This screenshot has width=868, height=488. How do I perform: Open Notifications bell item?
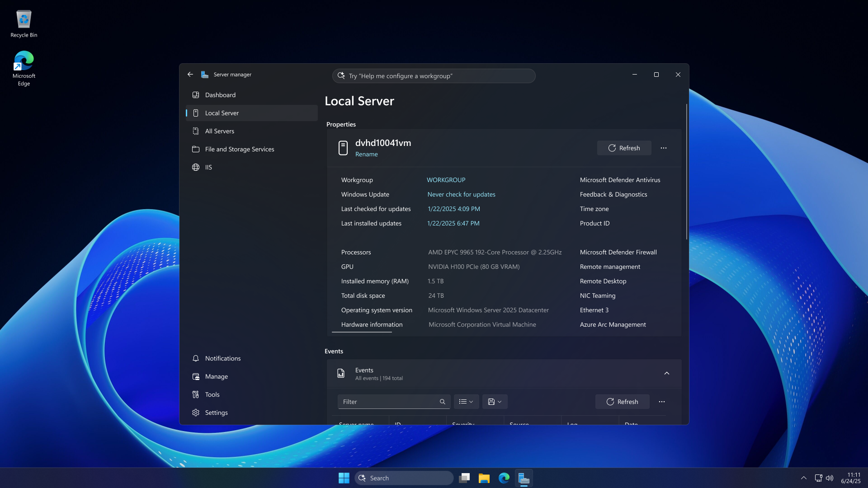pyautogui.click(x=222, y=358)
